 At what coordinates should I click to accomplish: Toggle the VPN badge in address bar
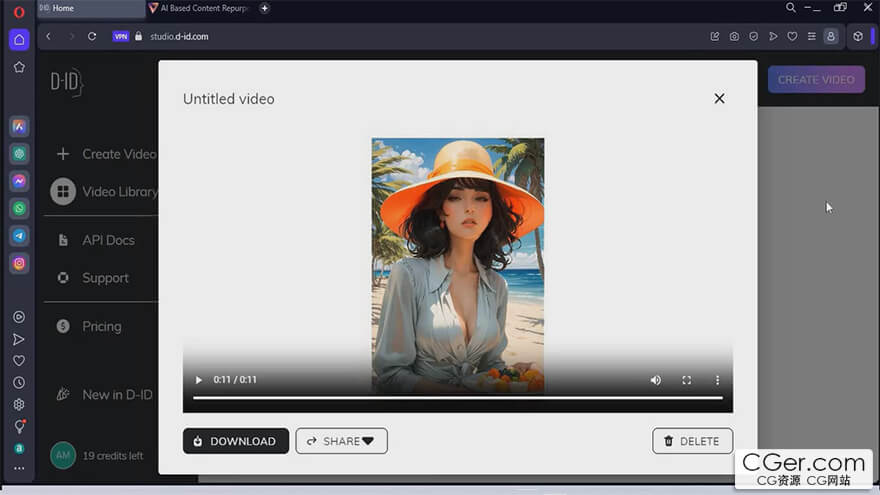click(x=121, y=36)
